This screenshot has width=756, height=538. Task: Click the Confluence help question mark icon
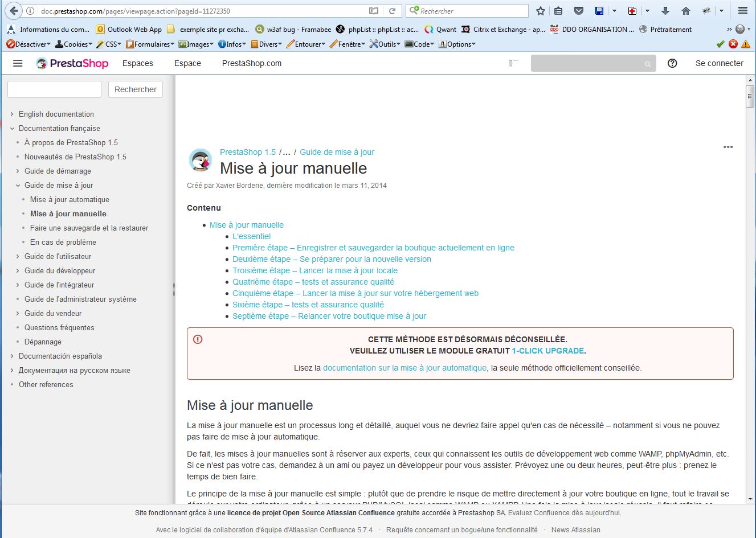[x=672, y=63]
